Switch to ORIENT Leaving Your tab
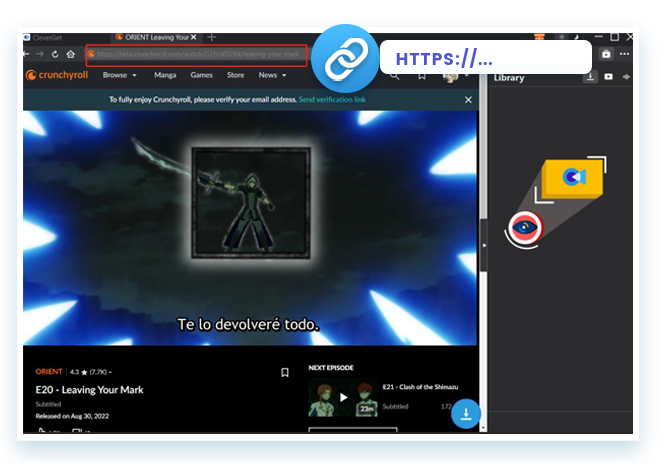Image resolution: width=664 pixels, height=463 pixels. [157, 37]
